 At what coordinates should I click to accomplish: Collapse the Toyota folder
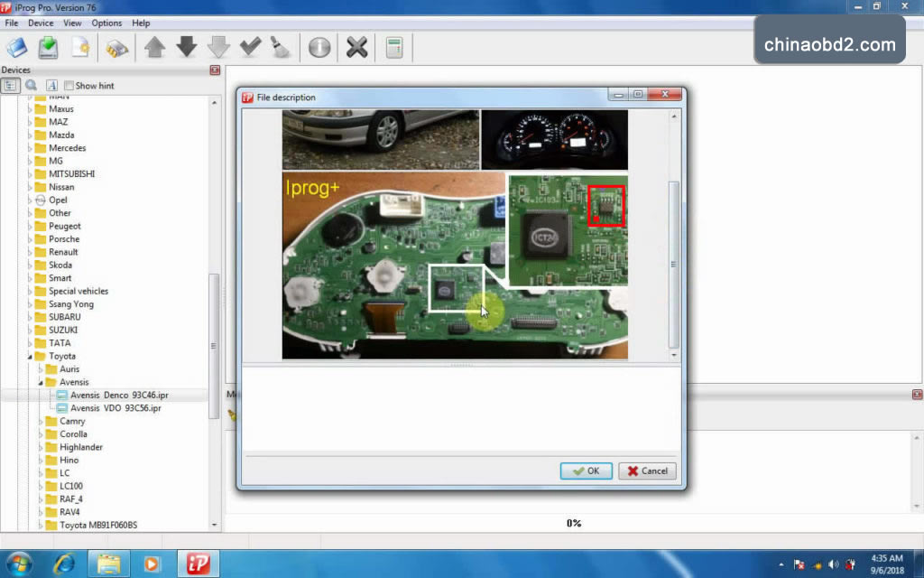(x=30, y=356)
